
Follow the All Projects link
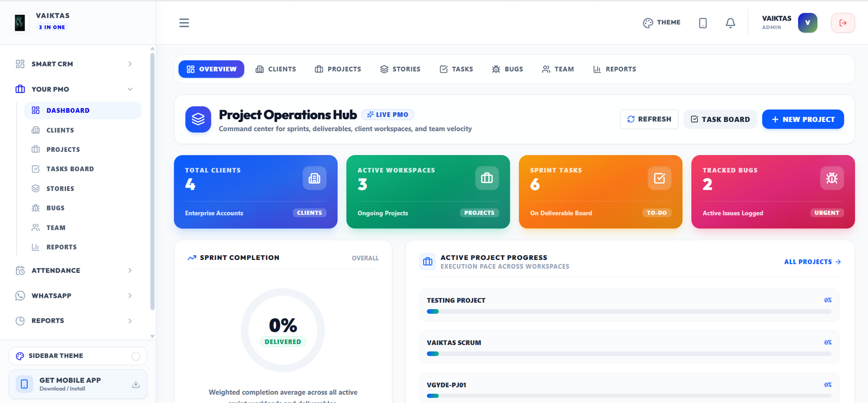(813, 262)
